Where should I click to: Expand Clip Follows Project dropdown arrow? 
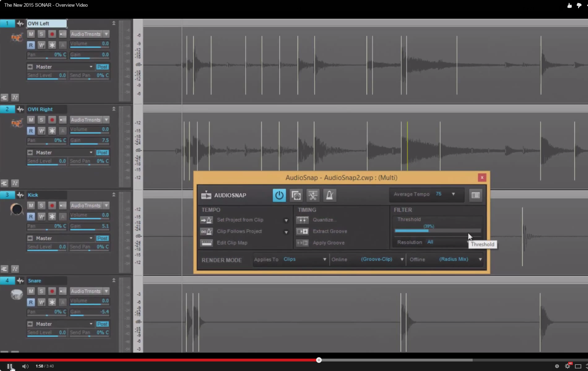click(x=286, y=232)
